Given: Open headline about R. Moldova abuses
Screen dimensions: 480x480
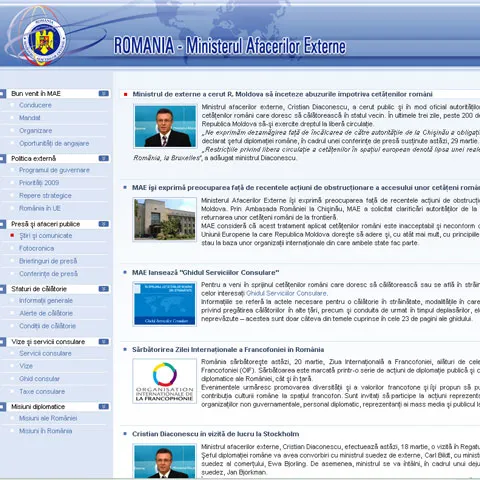Looking at the screenshot, I should tap(282, 94).
